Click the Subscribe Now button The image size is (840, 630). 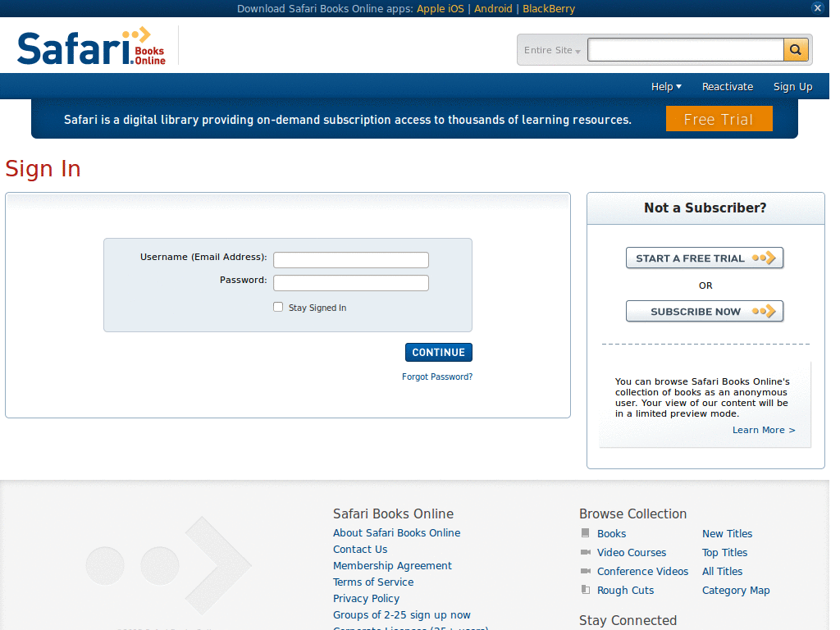pyautogui.click(x=705, y=311)
